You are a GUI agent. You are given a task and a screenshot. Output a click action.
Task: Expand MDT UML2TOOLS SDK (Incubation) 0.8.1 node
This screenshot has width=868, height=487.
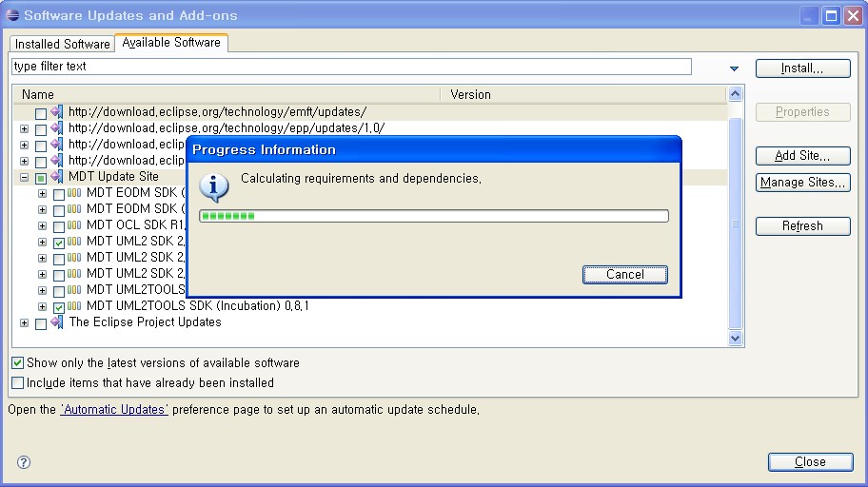point(42,306)
